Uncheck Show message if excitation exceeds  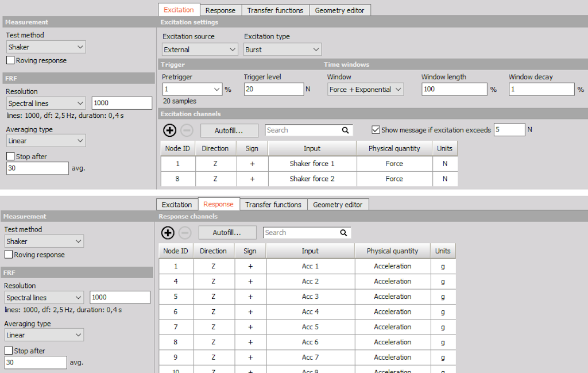click(376, 130)
